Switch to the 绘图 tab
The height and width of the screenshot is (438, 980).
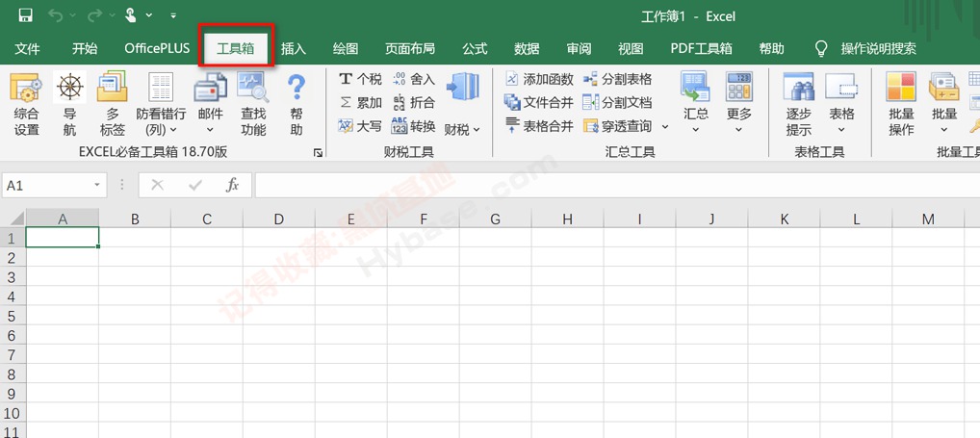(x=346, y=49)
